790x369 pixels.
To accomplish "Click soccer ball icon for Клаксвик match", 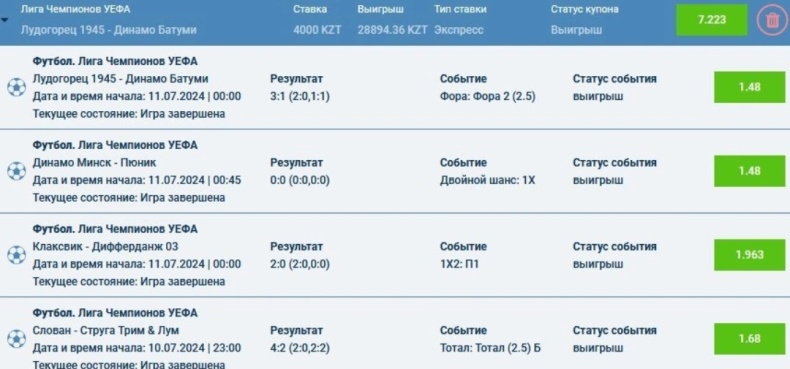I will click(x=16, y=255).
